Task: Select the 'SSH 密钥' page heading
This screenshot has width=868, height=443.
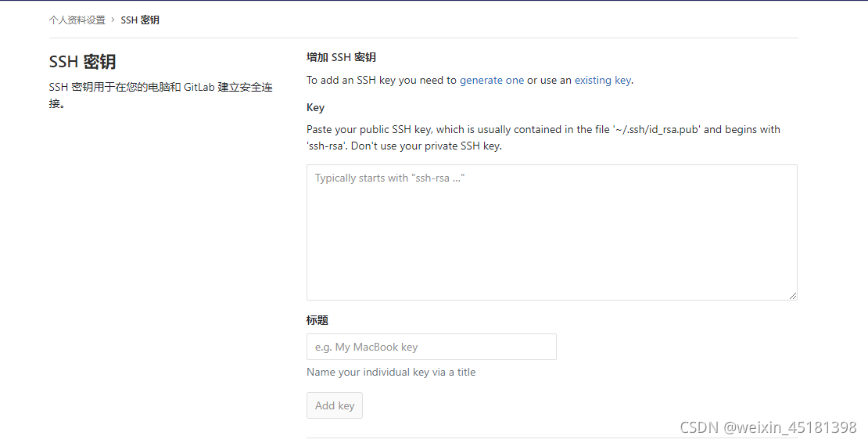Action: coord(82,62)
